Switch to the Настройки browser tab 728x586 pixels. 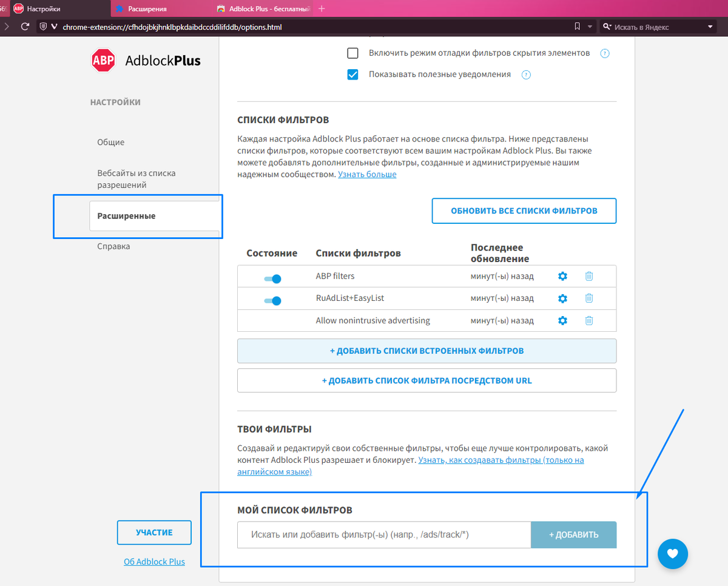pyautogui.click(x=59, y=8)
